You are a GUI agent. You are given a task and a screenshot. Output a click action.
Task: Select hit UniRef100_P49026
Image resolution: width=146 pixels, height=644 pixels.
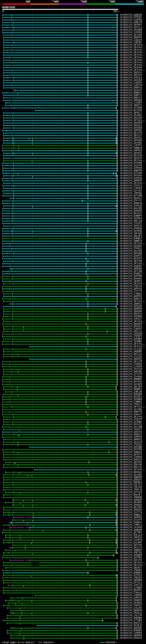point(131,206)
